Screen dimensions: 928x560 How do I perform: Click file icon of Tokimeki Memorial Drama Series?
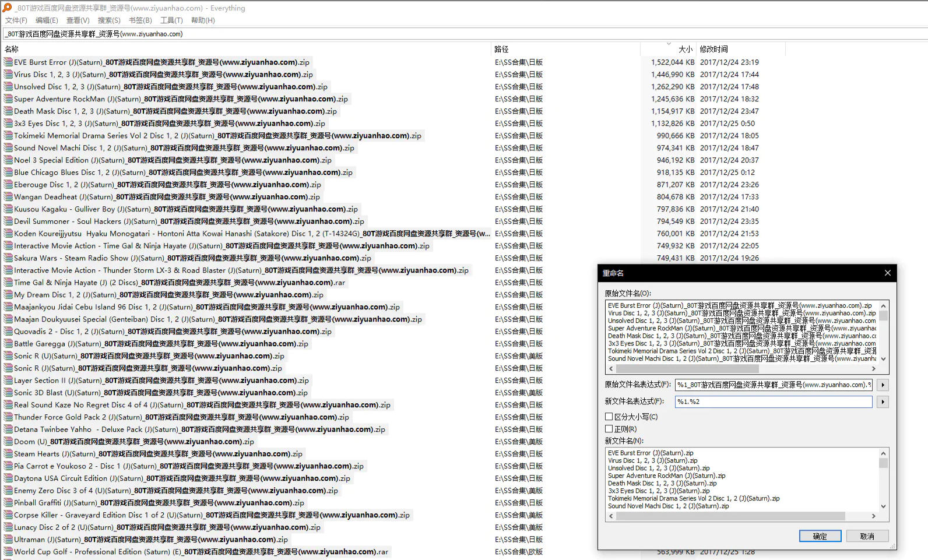pos(8,136)
